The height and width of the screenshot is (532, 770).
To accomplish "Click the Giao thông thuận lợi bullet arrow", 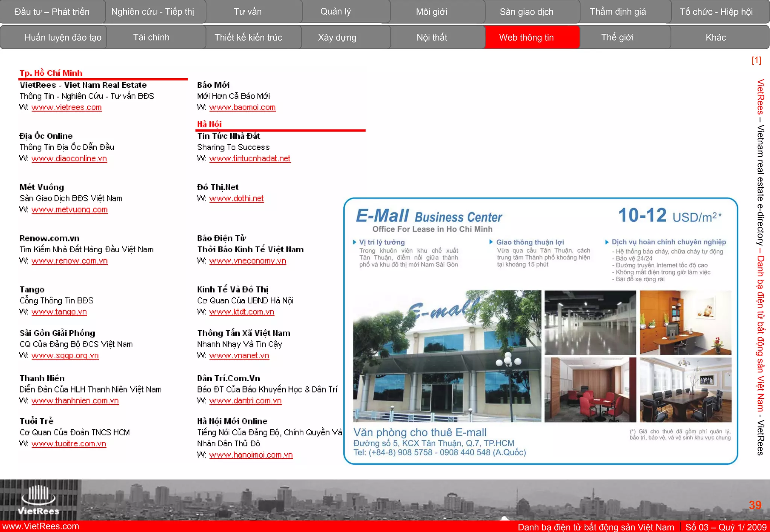I will 491,242.
